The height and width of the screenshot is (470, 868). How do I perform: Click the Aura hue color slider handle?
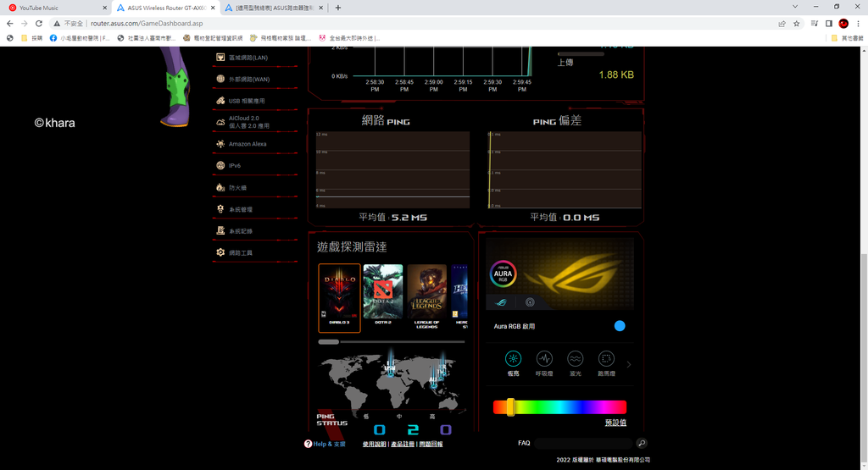pyautogui.click(x=510, y=407)
